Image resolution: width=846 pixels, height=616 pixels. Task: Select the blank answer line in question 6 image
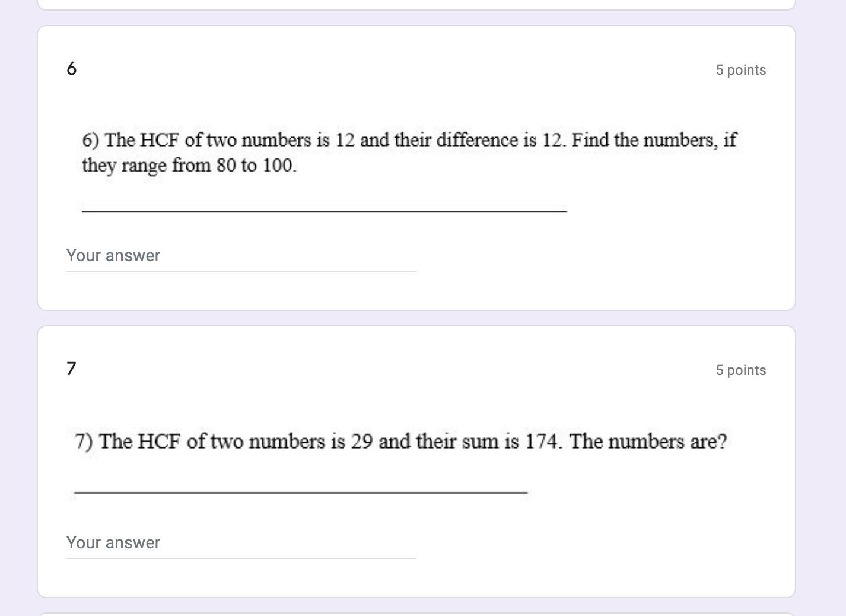(x=324, y=210)
